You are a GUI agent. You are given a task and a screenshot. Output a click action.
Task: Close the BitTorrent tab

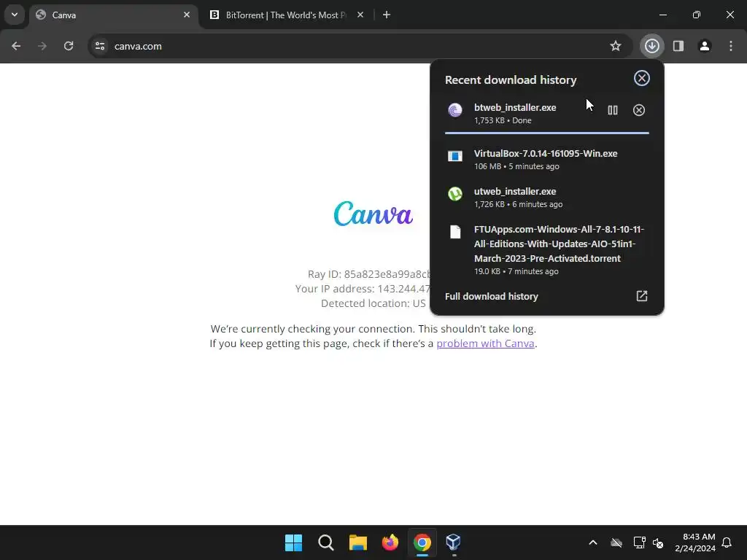[360, 15]
